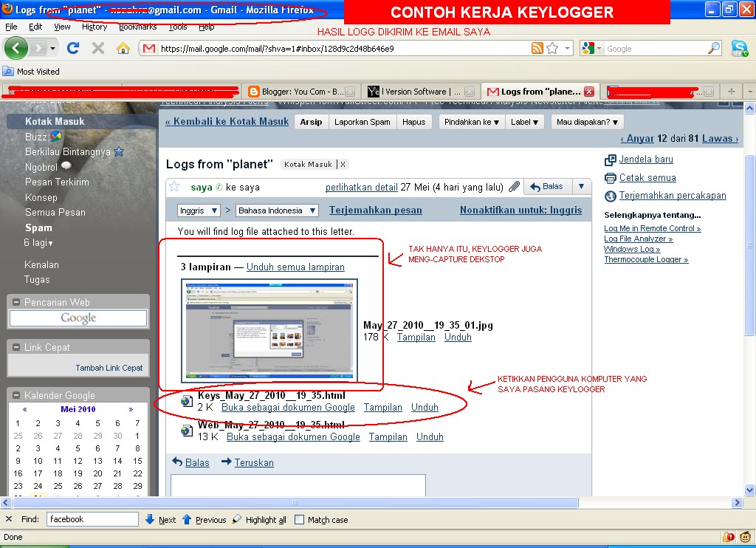Open the History menu

point(94,27)
